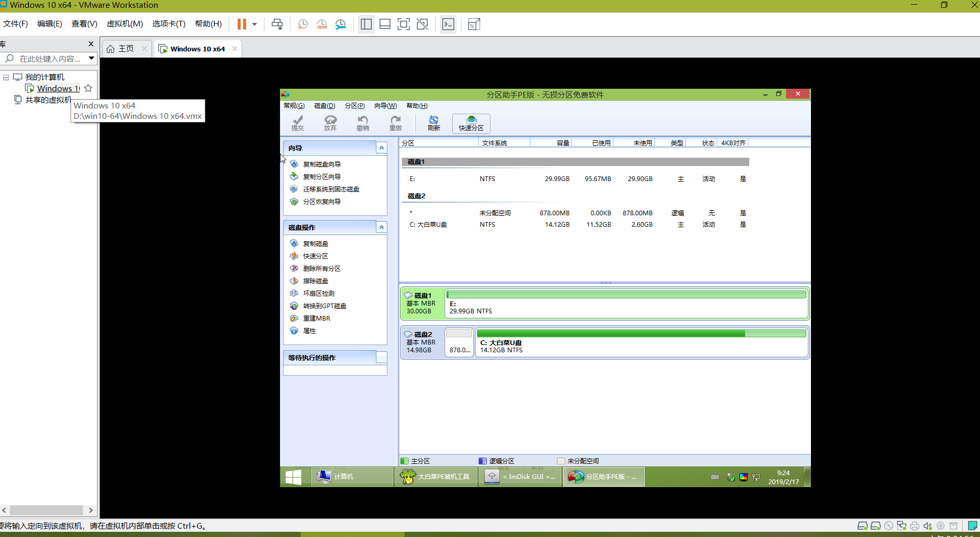This screenshot has height=537, width=980.
Task: Click the 刷新 (refresh) toolbar icon
Action: pos(434,123)
